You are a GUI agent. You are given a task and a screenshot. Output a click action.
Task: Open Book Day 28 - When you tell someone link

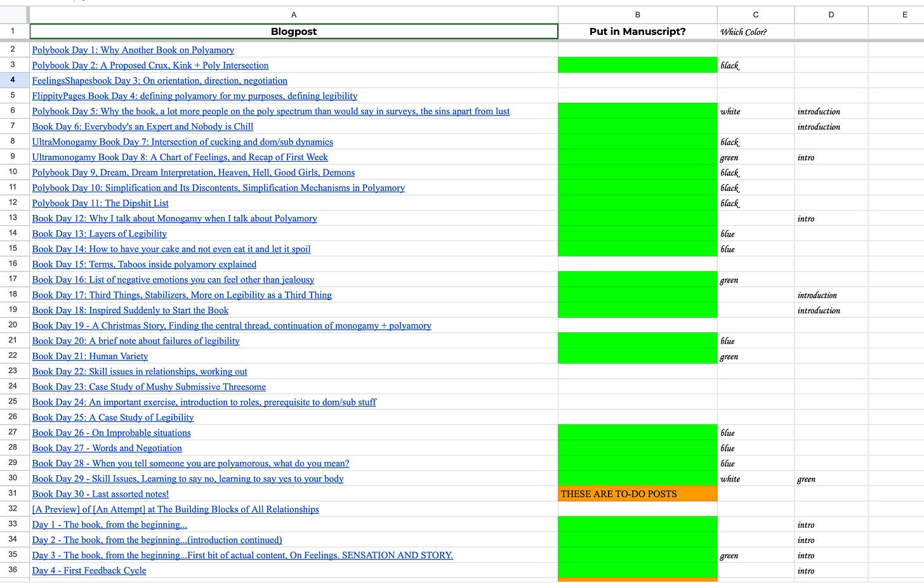coord(190,463)
